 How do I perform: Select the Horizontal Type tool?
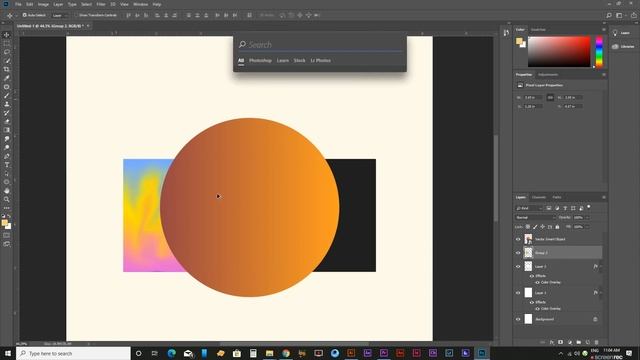(x=7, y=165)
